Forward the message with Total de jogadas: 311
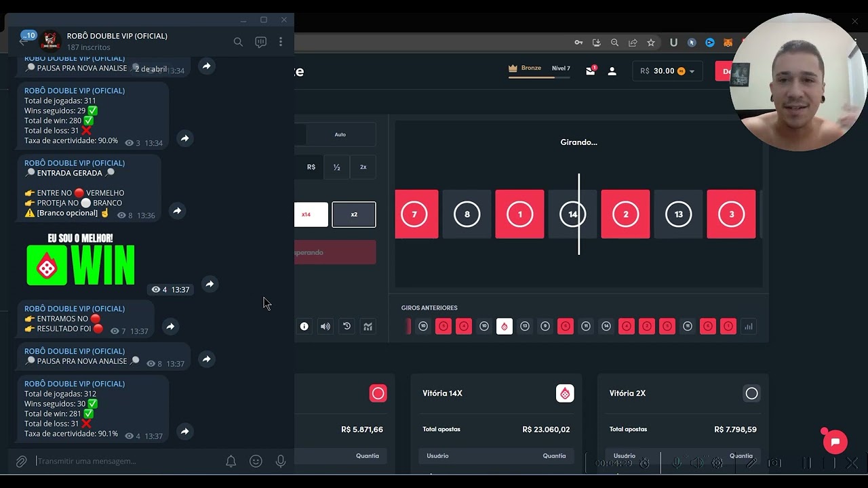868x488 pixels. 184,138
